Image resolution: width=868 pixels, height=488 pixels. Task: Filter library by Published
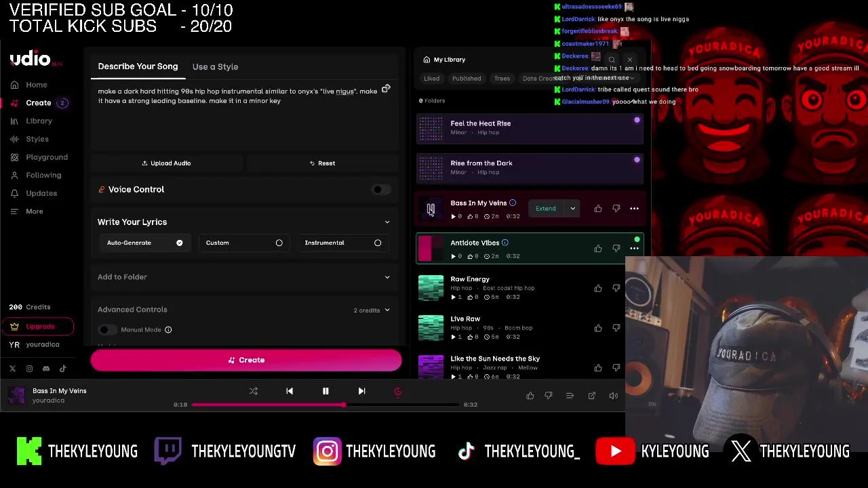click(x=467, y=79)
